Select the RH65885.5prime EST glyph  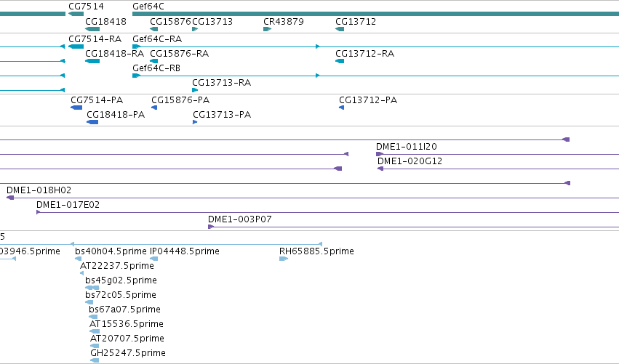(x=284, y=259)
